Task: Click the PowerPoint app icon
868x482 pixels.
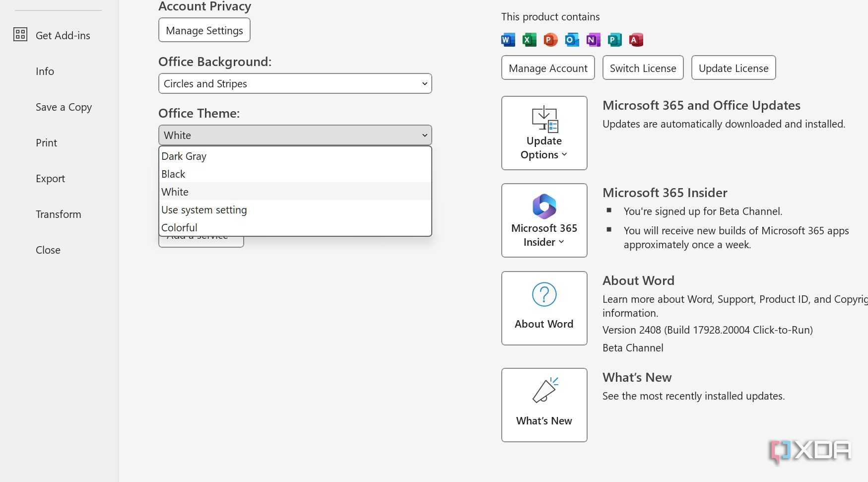Action: pos(550,40)
